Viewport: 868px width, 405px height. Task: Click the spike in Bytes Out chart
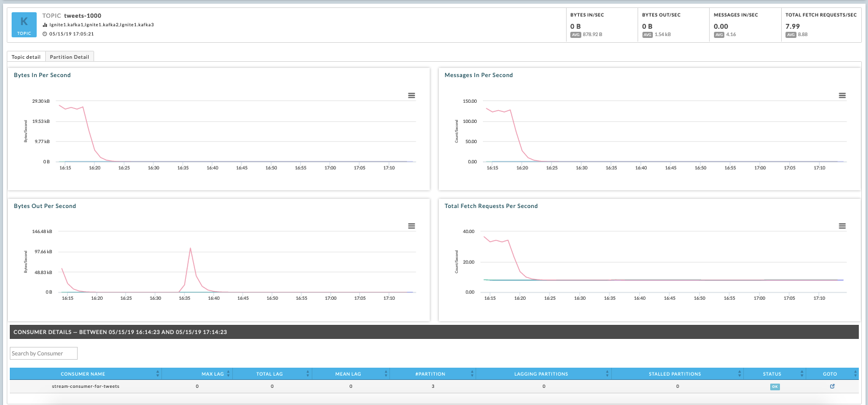click(190, 248)
